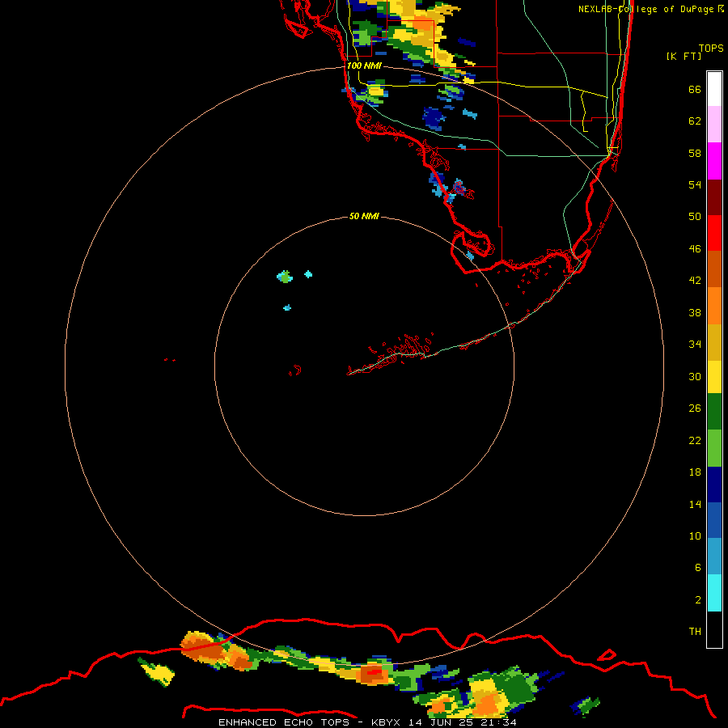Click the legend value "14"

[x=695, y=504]
